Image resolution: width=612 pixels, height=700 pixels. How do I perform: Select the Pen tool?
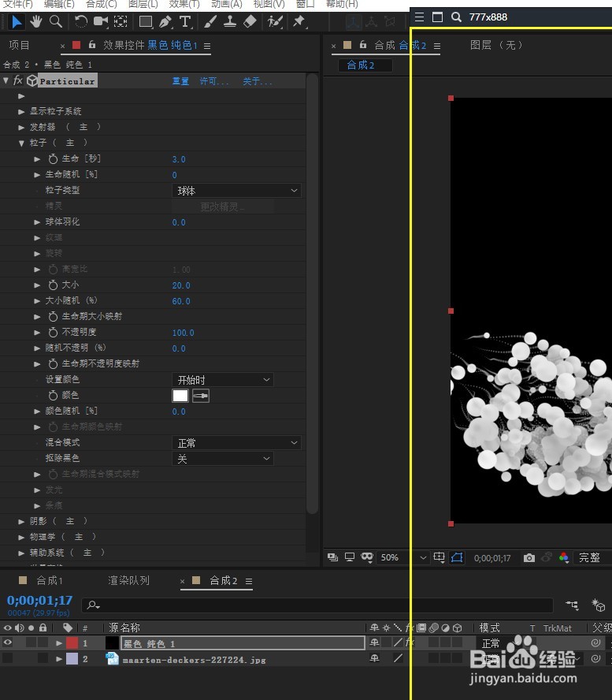[165, 21]
